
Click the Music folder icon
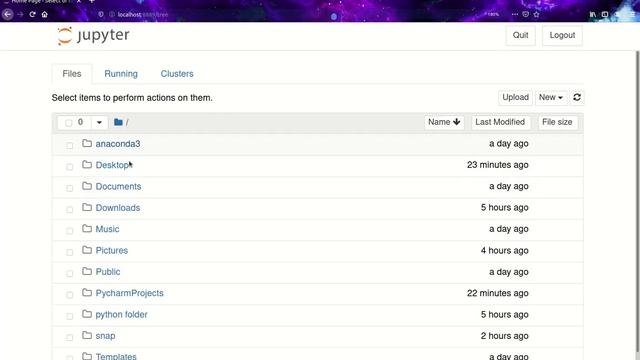87,229
